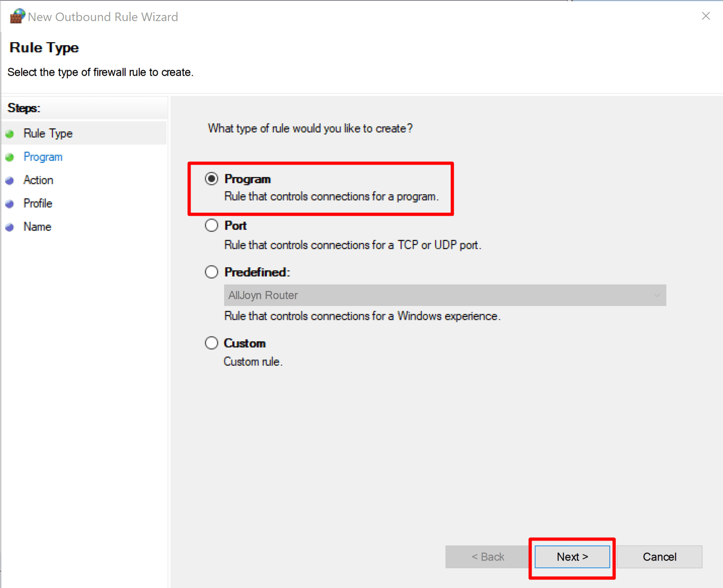Image resolution: width=723 pixels, height=588 pixels.
Task: Click the chevron on the predefined rules combo box
Action: [x=657, y=295]
